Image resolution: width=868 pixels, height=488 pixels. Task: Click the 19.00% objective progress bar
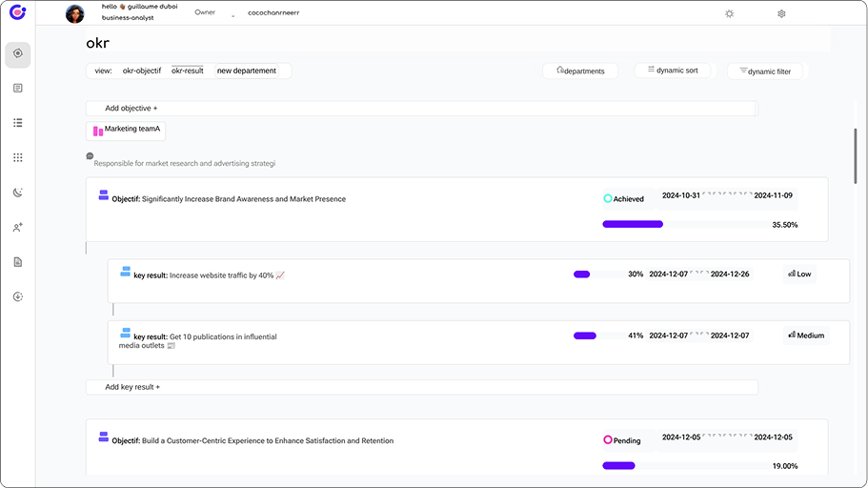click(686, 466)
